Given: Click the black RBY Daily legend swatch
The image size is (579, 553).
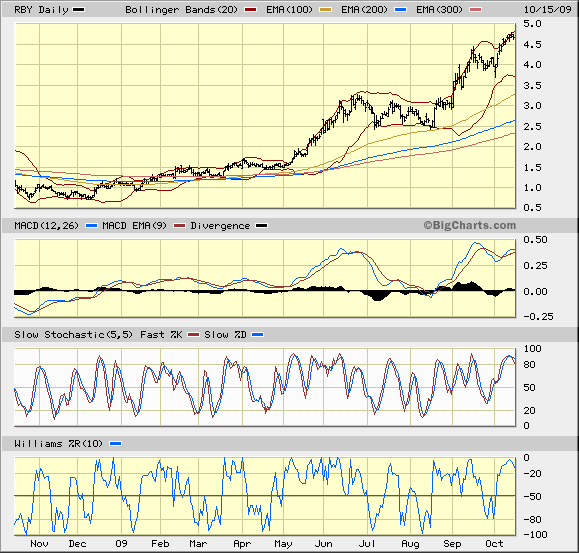Looking at the screenshot, I should 79,10.
